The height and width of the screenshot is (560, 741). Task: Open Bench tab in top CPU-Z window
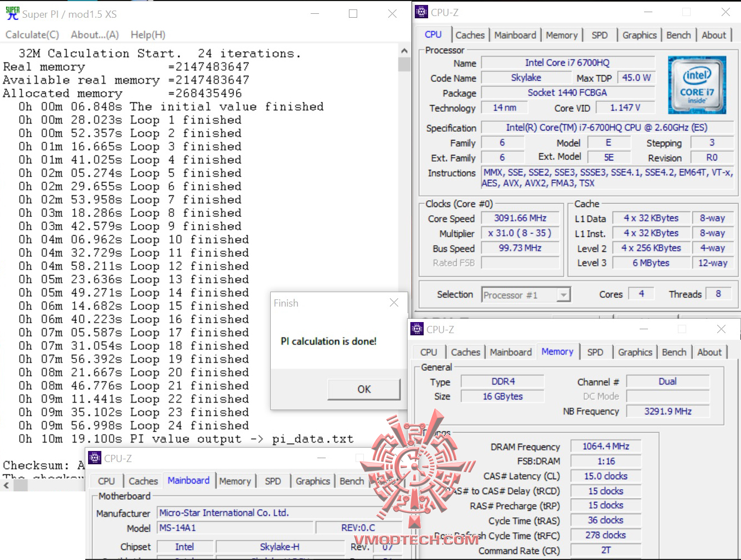pyautogui.click(x=678, y=35)
